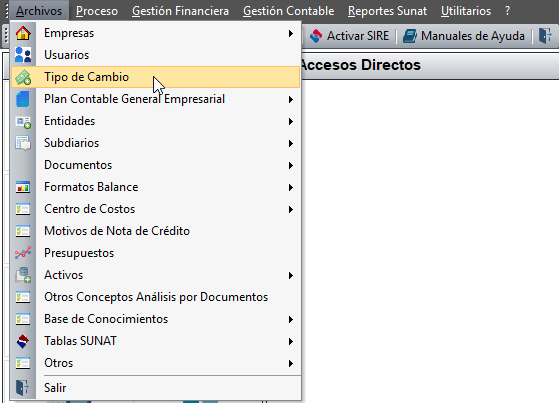Click the Salir exit door icon

pos(22,387)
